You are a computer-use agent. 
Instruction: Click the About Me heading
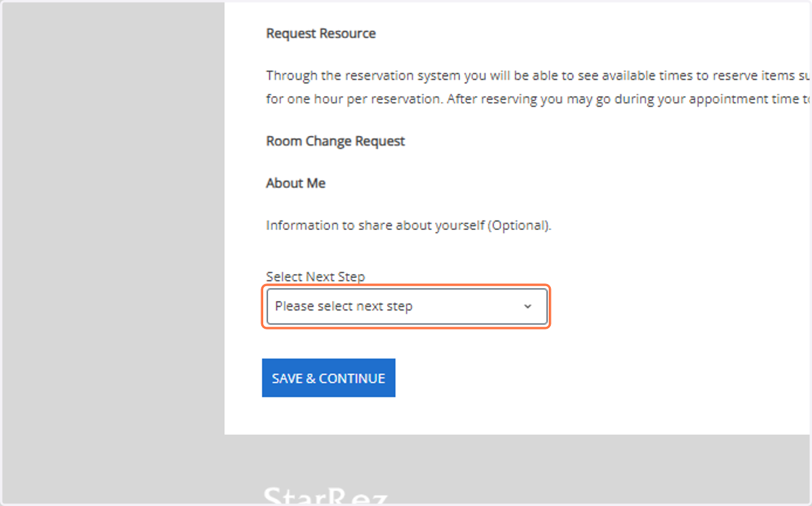tap(296, 183)
